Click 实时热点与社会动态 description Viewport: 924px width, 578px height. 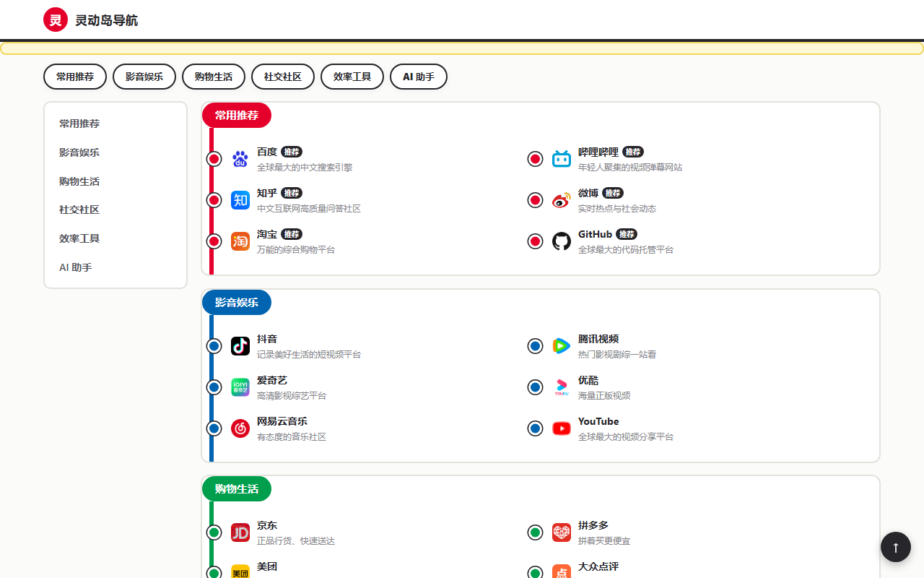(x=617, y=209)
